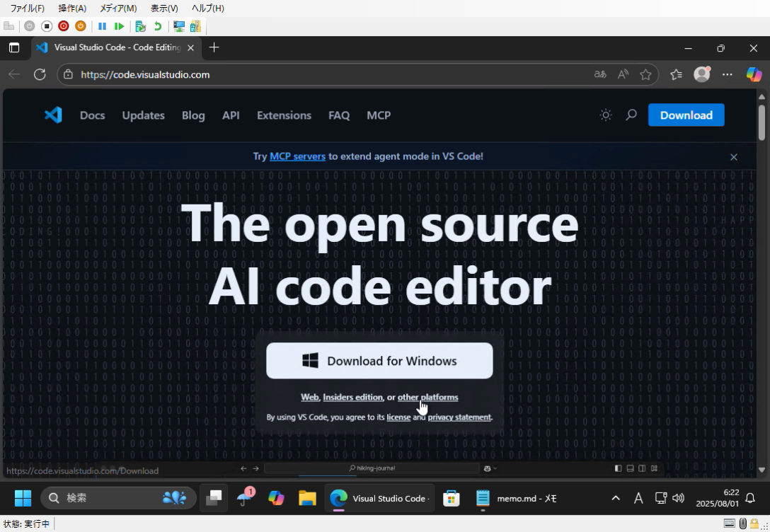Click the orange Save VM state icon
The image size is (770, 532).
coord(81,26)
